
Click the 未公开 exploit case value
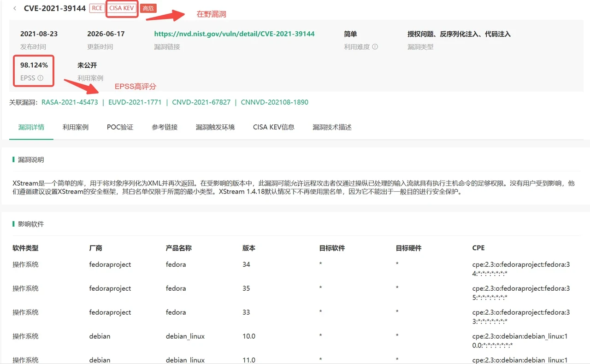[x=87, y=65]
